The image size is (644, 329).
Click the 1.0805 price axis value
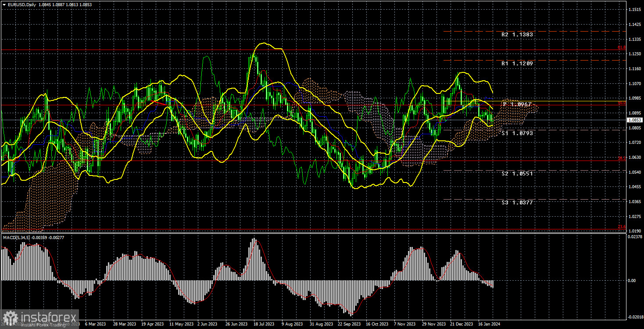pyautogui.click(x=635, y=128)
